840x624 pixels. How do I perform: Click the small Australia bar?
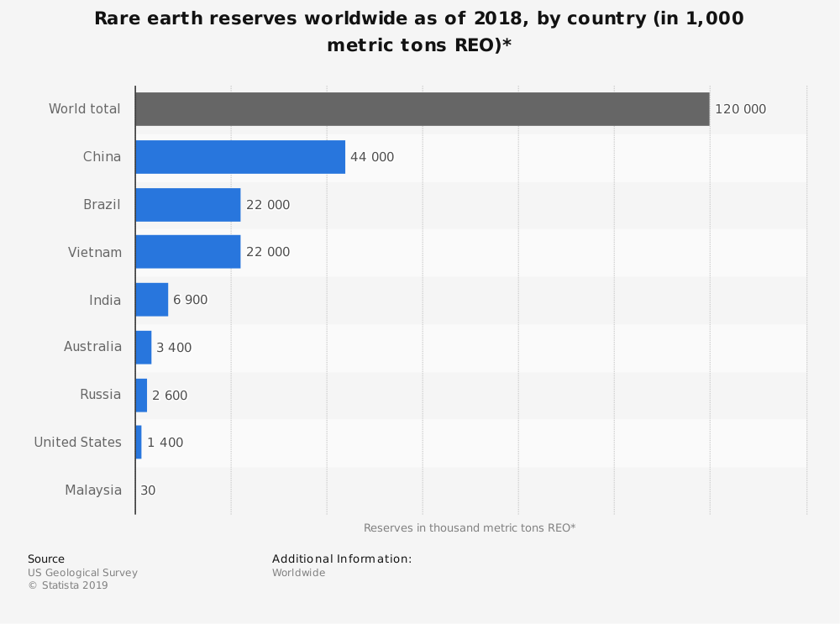pos(144,347)
